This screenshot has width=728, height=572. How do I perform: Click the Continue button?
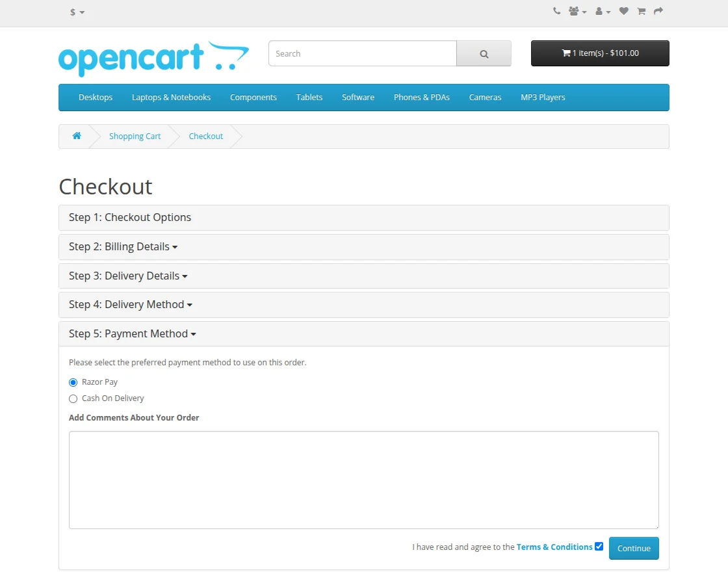[x=634, y=548]
